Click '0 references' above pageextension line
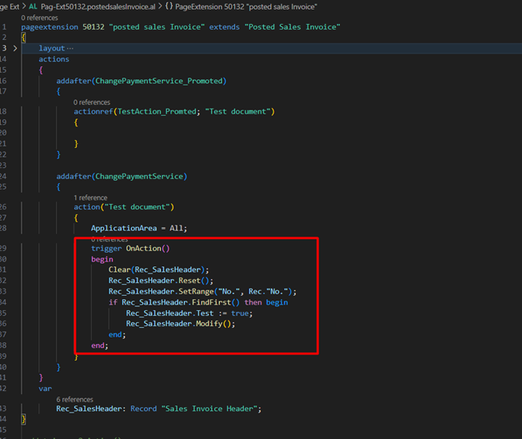 [39, 18]
